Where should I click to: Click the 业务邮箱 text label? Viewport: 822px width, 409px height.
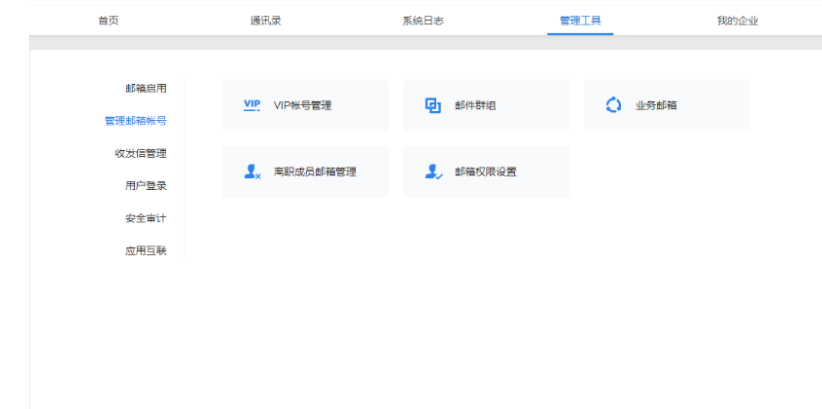pyautogui.click(x=656, y=105)
